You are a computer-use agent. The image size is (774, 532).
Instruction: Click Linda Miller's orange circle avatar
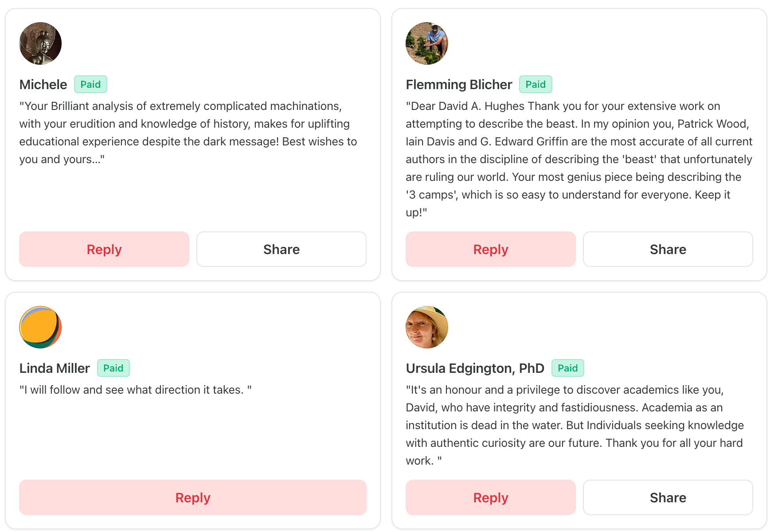(40, 327)
